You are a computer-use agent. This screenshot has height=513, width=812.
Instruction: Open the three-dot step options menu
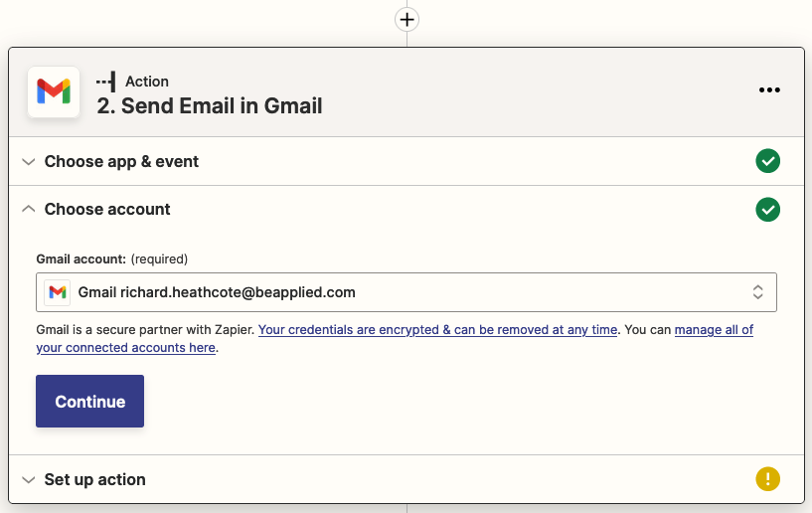[x=769, y=89]
